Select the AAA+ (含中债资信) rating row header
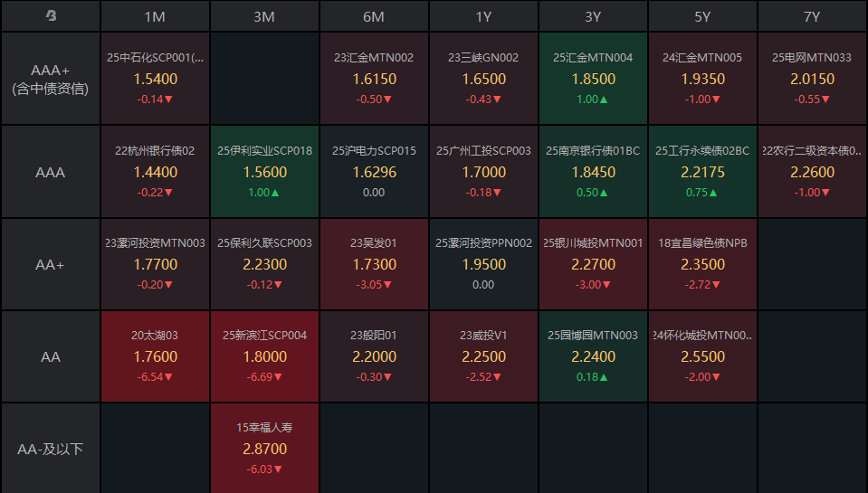This screenshot has width=868, height=493. point(51,79)
